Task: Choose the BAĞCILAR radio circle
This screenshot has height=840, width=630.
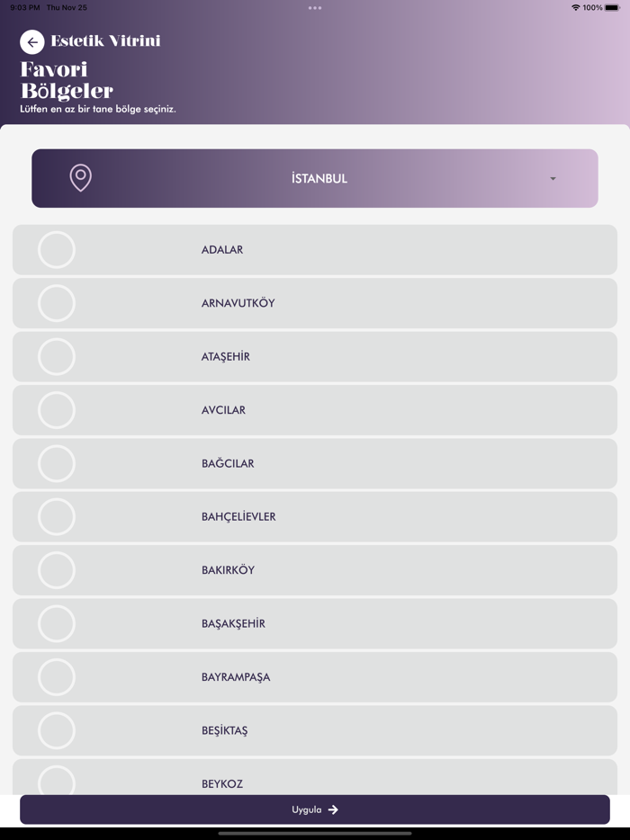Action: (57, 463)
